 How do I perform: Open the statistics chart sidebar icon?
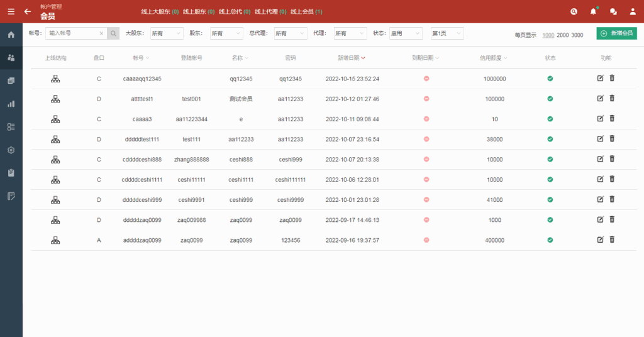point(11,104)
